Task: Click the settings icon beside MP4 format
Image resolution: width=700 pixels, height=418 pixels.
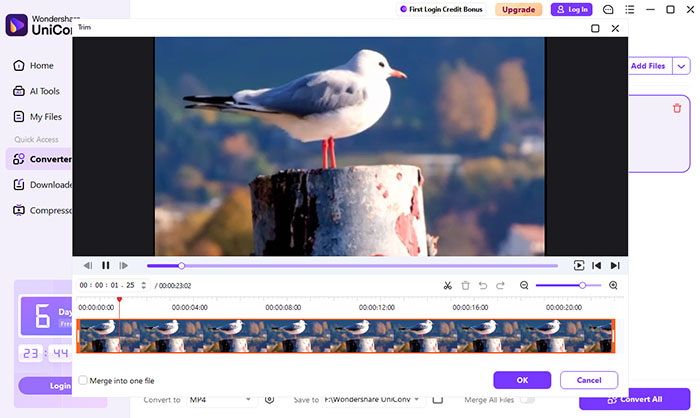Action: [x=269, y=399]
